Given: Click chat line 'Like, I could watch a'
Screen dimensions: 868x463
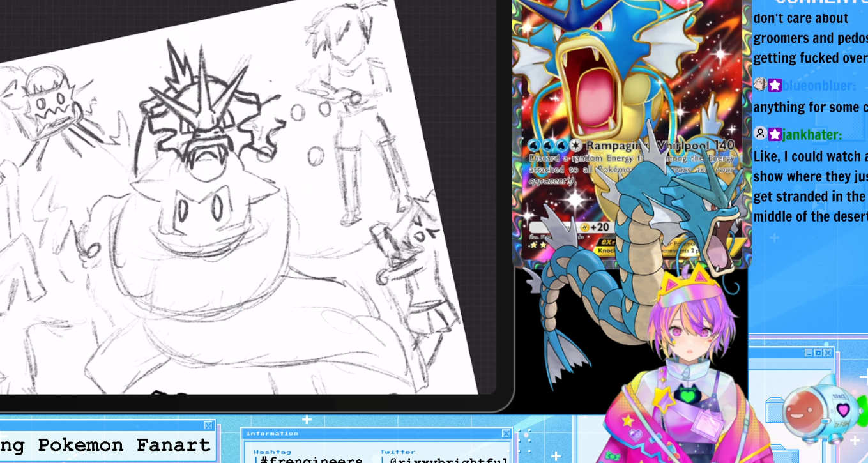Looking at the screenshot, I should [x=811, y=156].
